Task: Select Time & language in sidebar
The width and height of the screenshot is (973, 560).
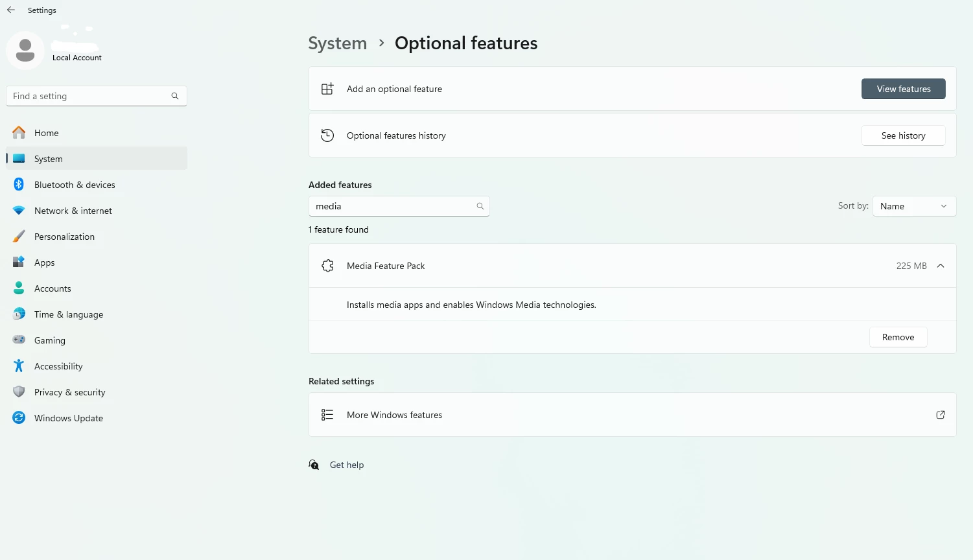Action: coord(68,314)
